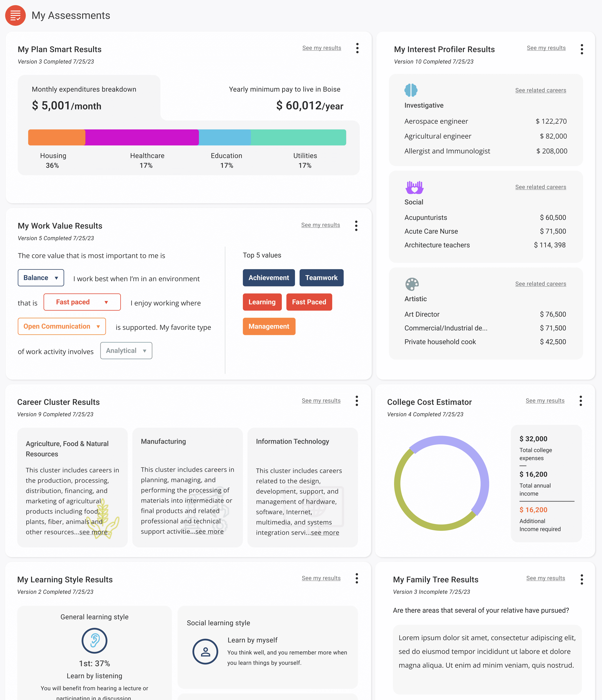This screenshot has height=700, width=602.
Task: Open the Balance core value dropdown
Action: point(41,278)
